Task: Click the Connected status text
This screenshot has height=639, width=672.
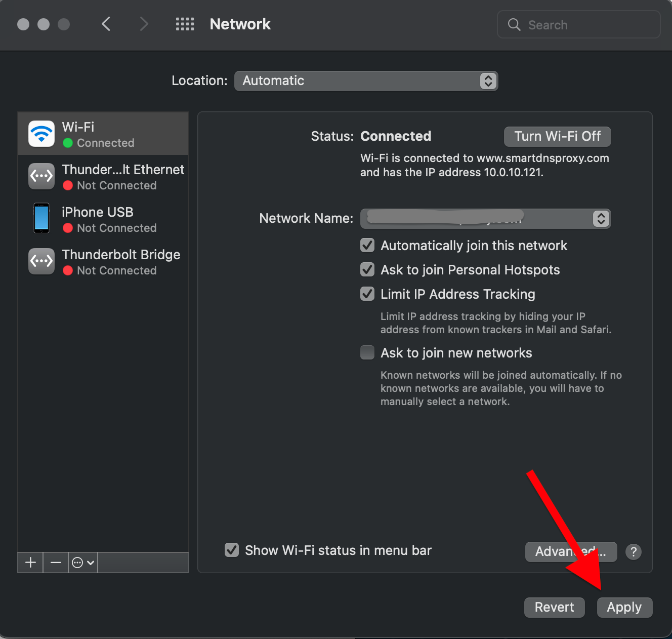Action: pyautogui.click(x=396, y=136)
